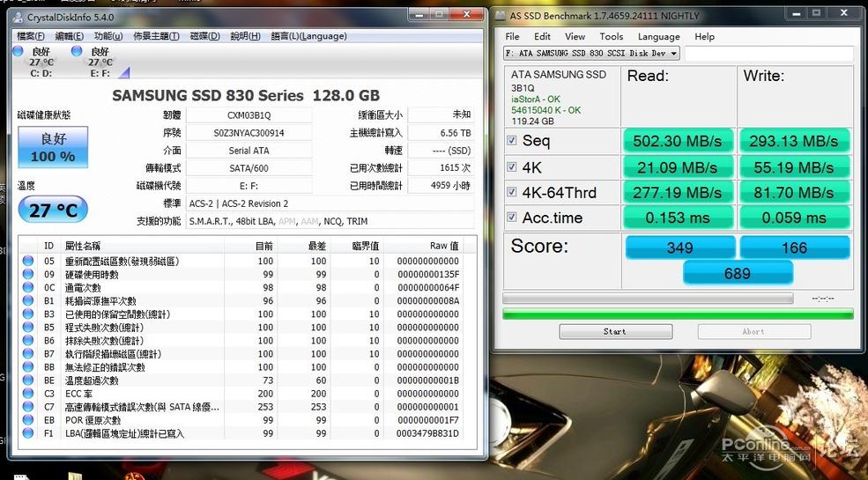Screen dimensions: 868x480
Task: Click status icon for attribute F1 row
Action: coord(27,433)
